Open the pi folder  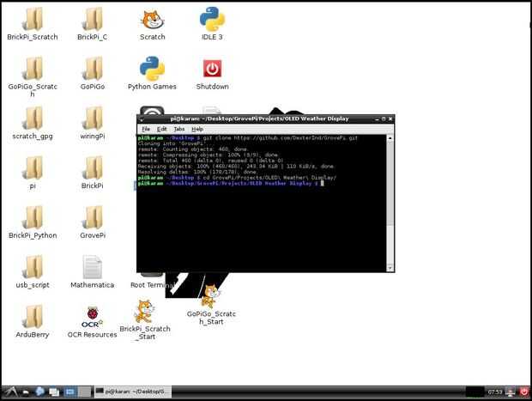coord(33,168)
